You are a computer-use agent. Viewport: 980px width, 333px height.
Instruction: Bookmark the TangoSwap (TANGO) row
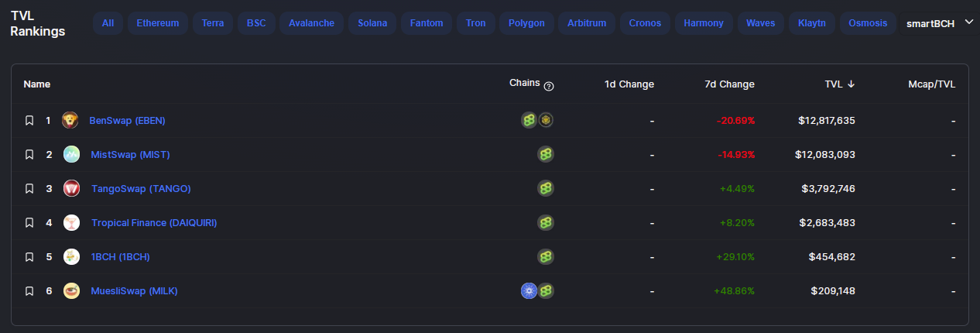click(x=29, y=189)
